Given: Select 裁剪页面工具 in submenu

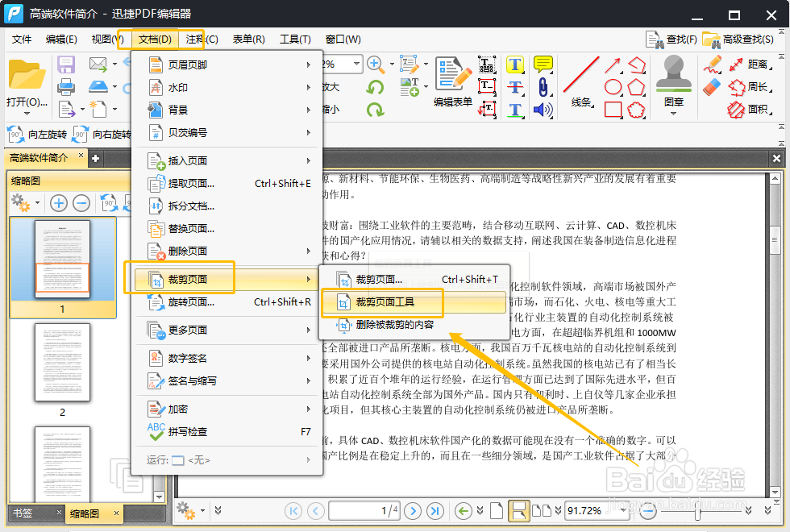Looking at the screenshot, I should (414, 302).
